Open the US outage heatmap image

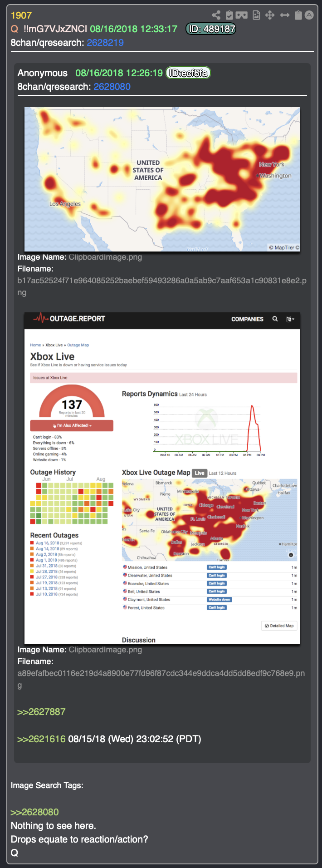(x=162, y=179)
